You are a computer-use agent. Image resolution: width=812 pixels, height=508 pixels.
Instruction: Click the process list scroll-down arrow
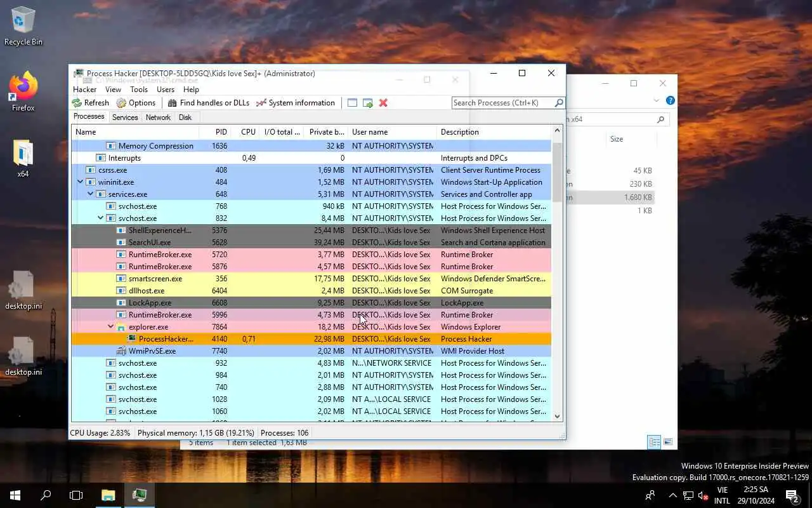tap(558, 417)
